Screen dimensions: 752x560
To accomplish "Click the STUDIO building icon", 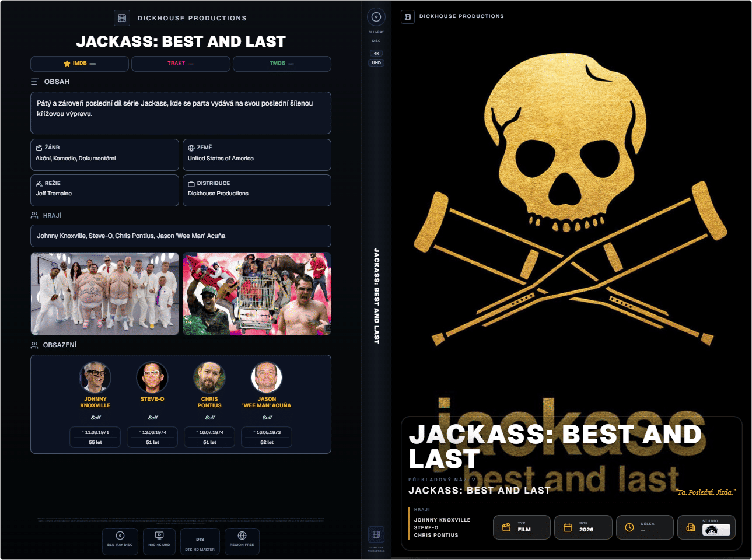I will 691,527.
